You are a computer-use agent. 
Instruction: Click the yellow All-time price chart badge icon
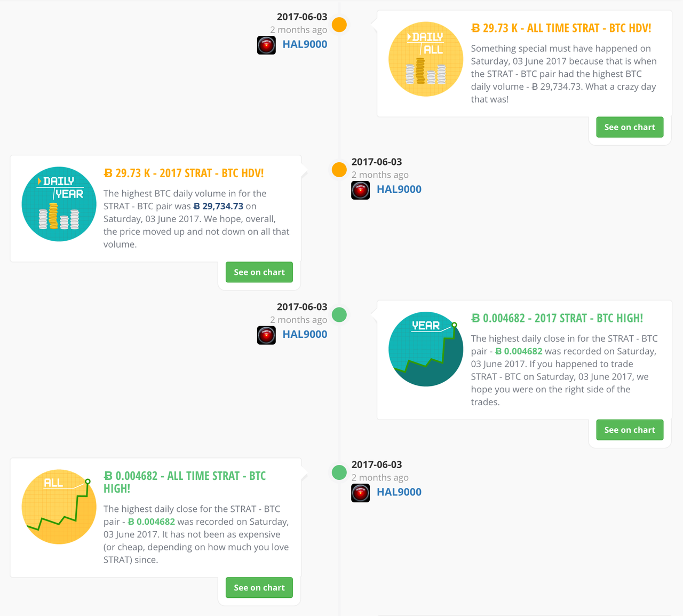pos(59,507)
